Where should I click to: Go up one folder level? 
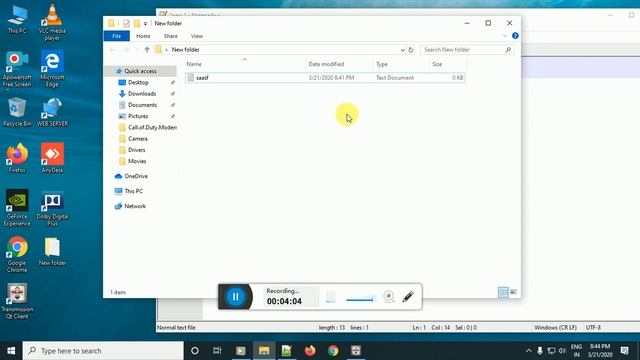point(147,50)
